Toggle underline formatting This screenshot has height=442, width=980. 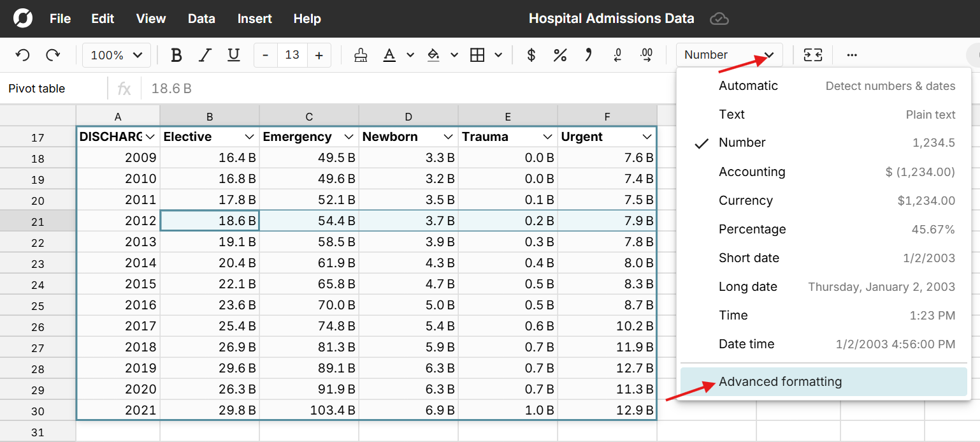coord(233,55)
